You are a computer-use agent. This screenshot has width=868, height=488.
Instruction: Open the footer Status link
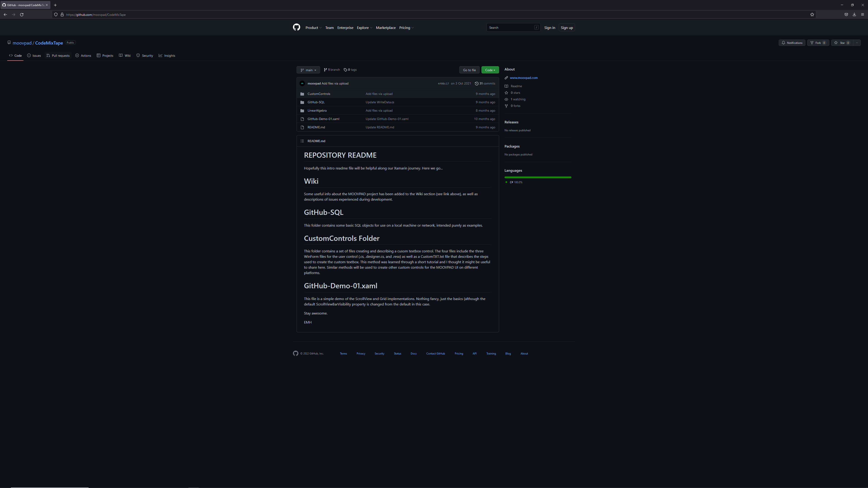click(x=397, y=354)
